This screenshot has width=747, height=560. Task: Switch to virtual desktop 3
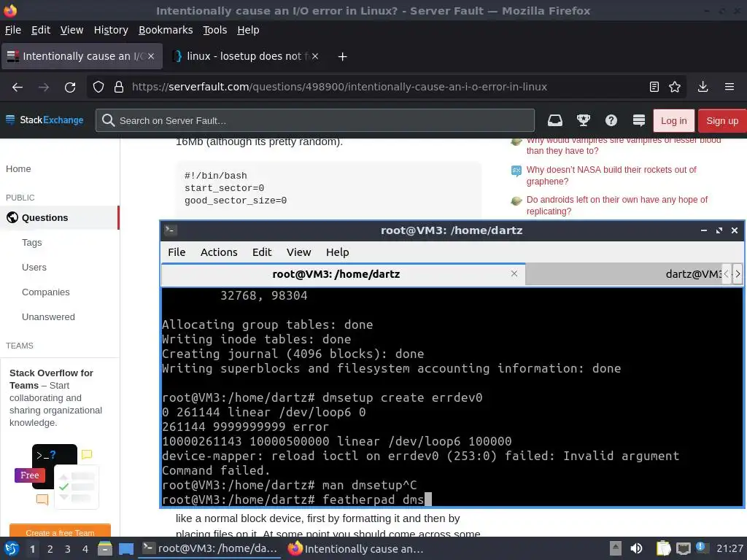pos(67,549)
